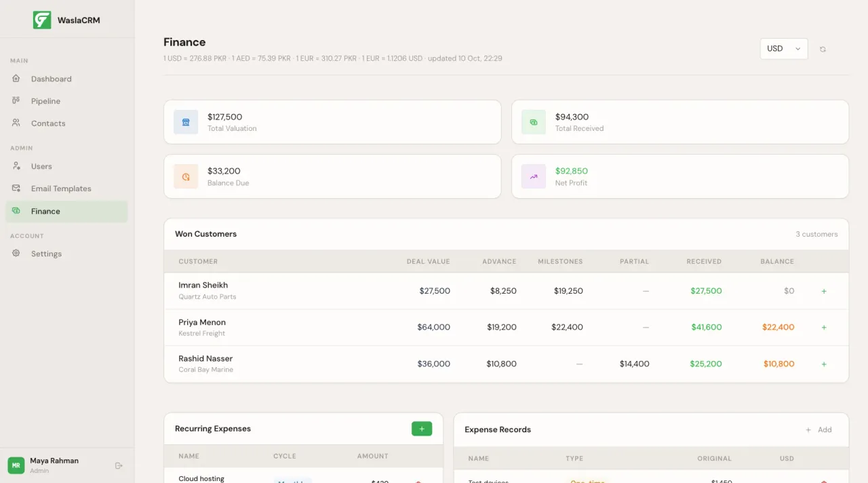This screenshot has width=868, height=483.
Task: Click the $41,600 received amount
Action: [x=707, y=327]
